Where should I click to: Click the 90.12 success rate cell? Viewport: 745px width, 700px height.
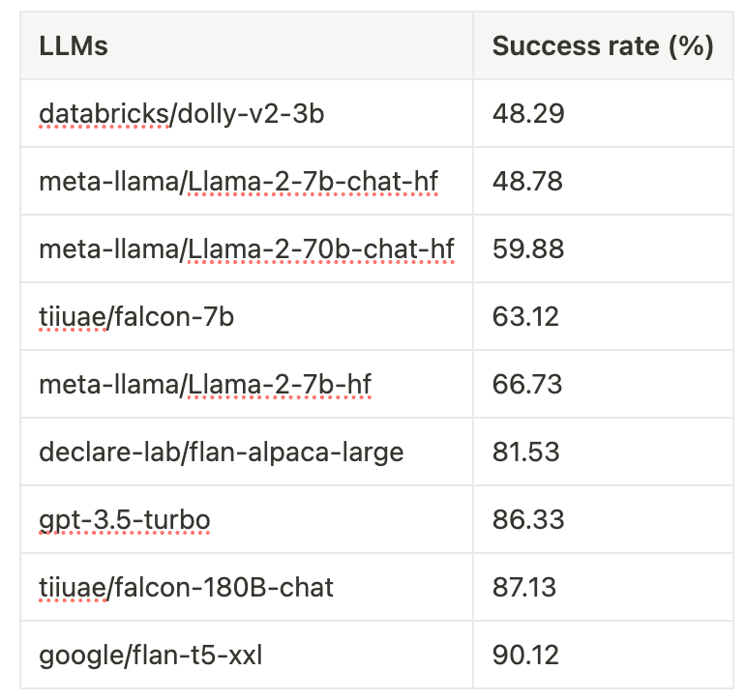[525, 656]
